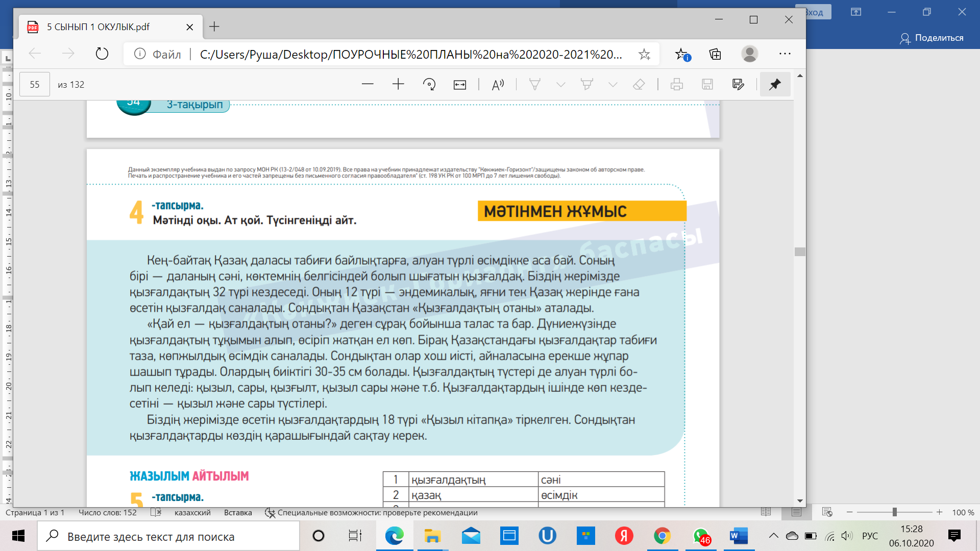Screen dimensions: 980x551
Task: Save PDF as a copy
Action: coord(738,85)
